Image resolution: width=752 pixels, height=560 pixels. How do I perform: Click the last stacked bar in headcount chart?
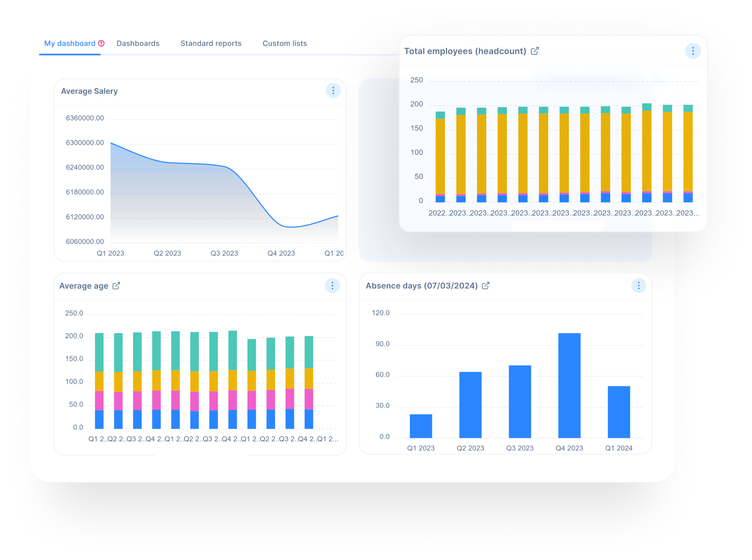coord(688,154)
